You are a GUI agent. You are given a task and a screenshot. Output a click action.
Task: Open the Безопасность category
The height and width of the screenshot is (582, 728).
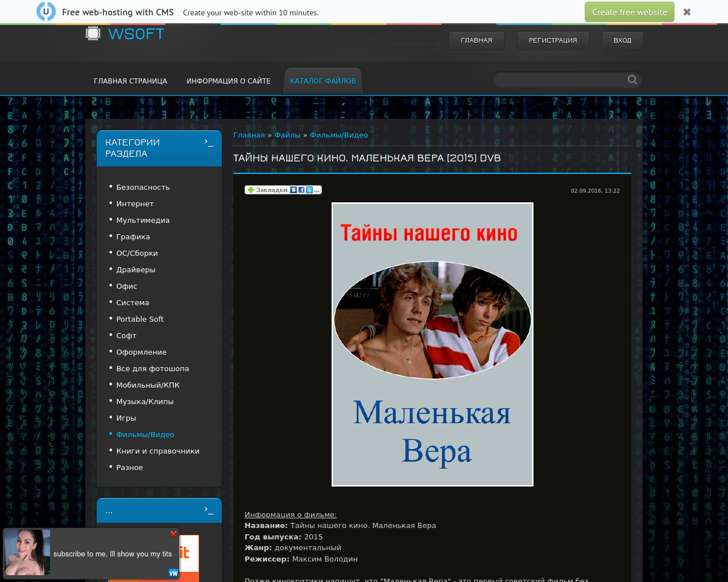tap(143, 188)
